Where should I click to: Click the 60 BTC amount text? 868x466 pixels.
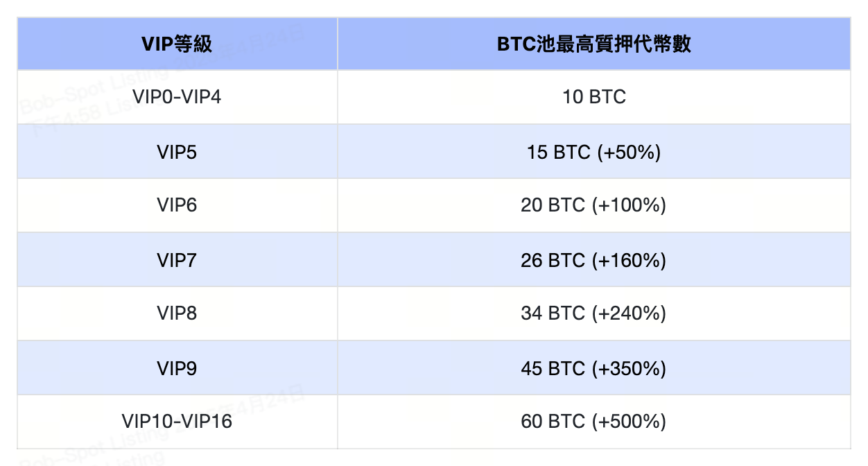coord(553,422)
